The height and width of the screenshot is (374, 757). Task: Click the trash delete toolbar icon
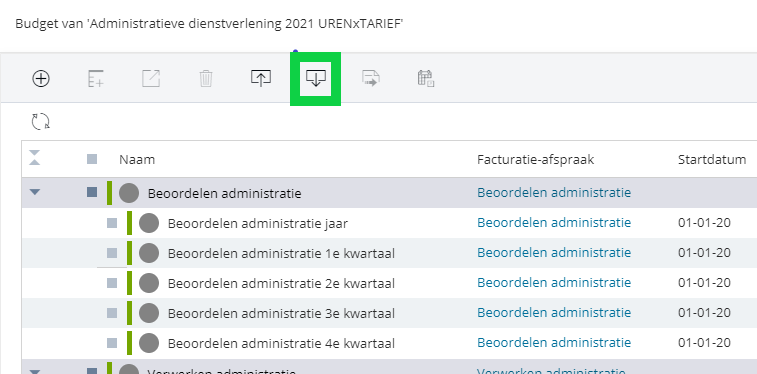[206, 78]
